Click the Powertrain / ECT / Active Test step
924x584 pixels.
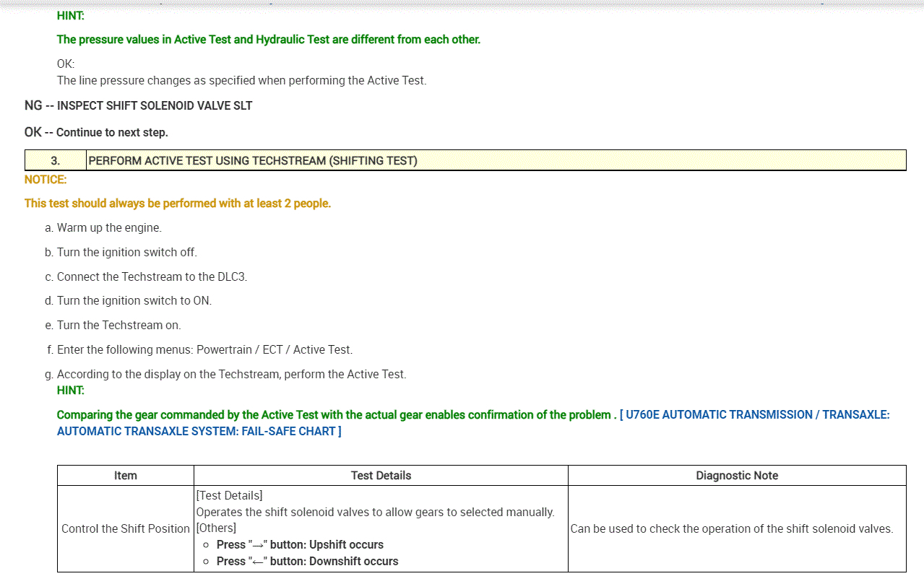pyautogui.click(x=204, y=350)
